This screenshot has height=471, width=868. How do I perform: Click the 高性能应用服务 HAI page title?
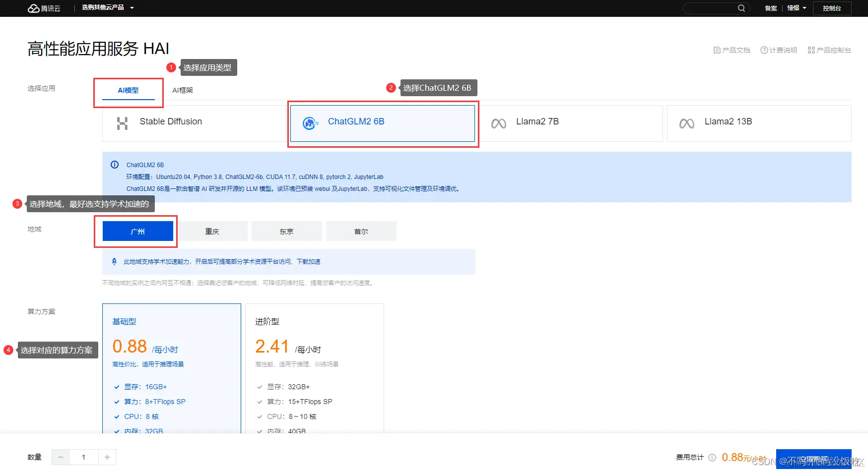pos(98,49)
